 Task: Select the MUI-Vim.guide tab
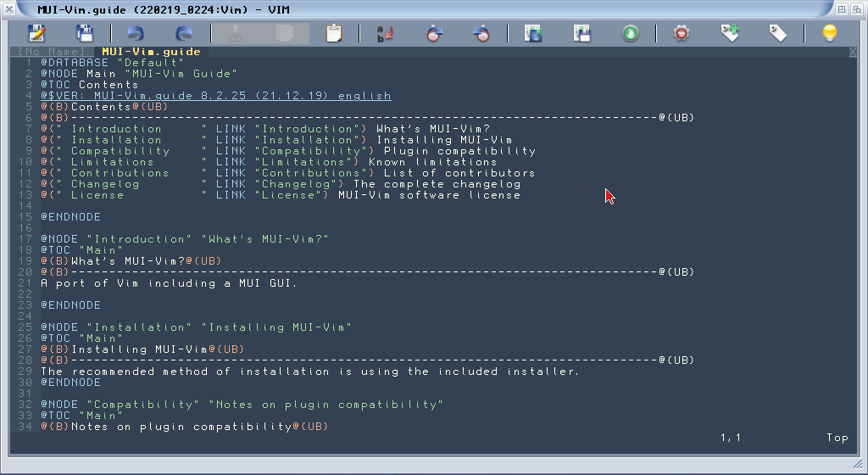coord(151,52)
